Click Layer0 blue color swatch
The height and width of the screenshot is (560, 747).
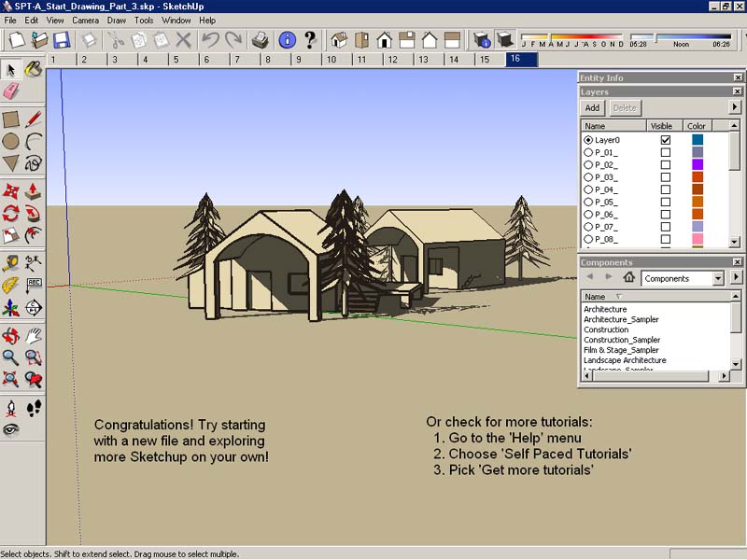coord(697,139)
